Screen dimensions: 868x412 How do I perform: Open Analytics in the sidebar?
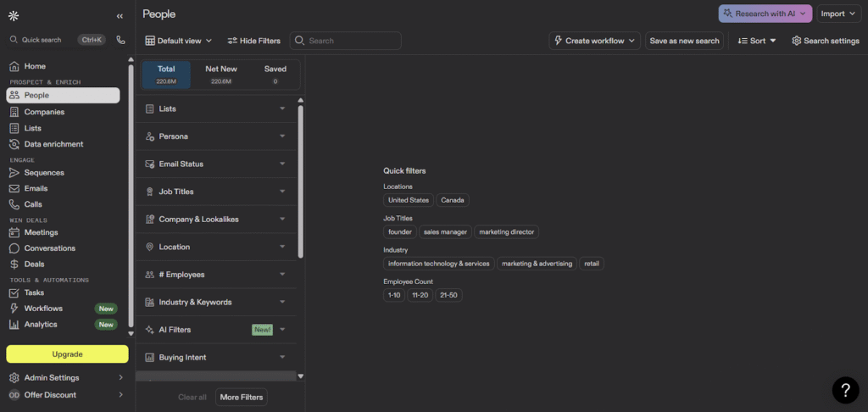click(x=41, y=325)
